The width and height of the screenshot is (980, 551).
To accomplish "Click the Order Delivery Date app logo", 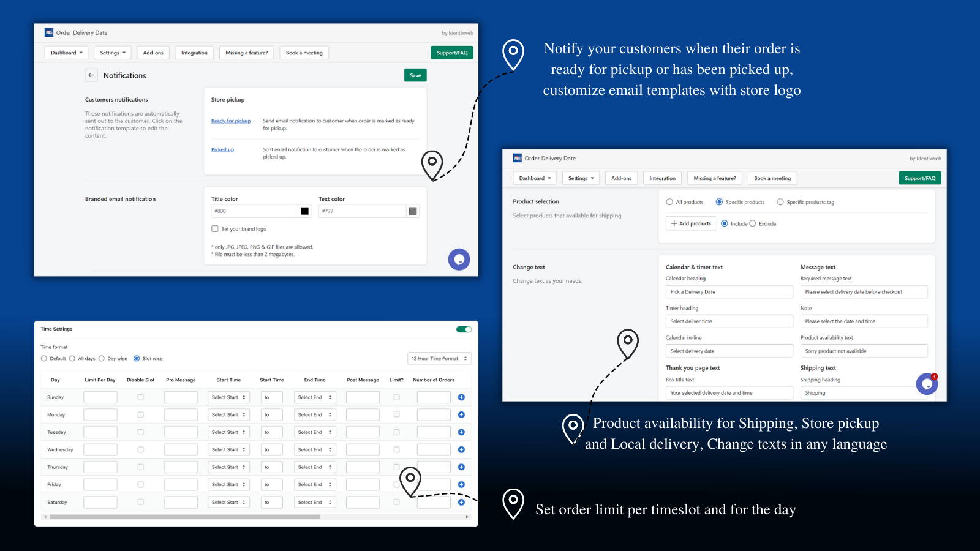I will point(49,33).
